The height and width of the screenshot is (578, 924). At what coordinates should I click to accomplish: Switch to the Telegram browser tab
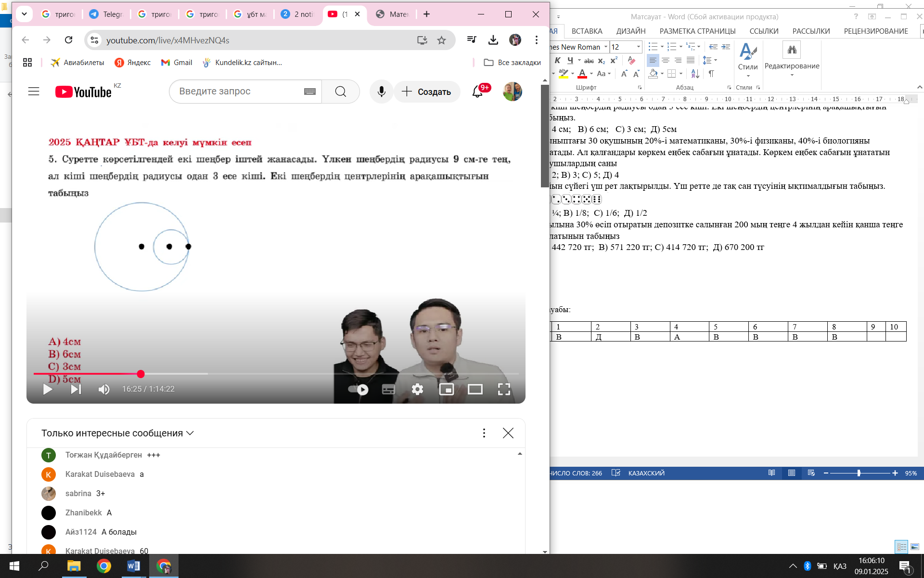[x=106, y=14]
